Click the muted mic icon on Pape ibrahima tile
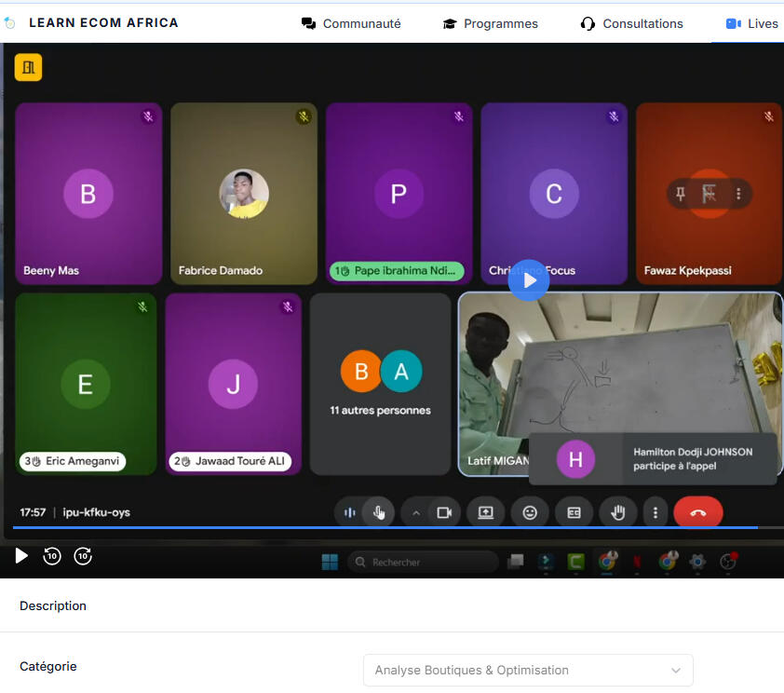This screenshot has width=784, height=693. [458, 116]
